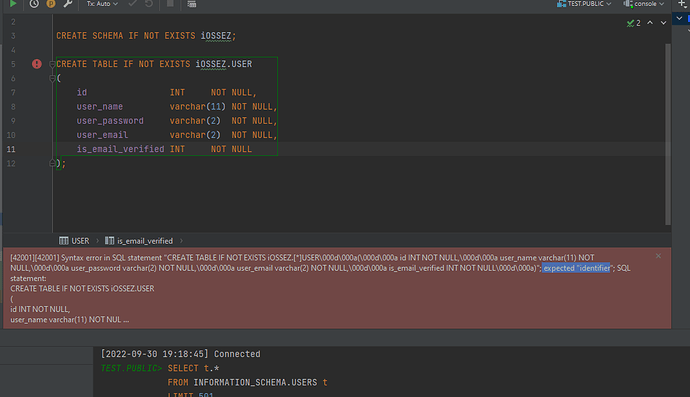Click the CREATE SCHEMA IF NOT EXISTS line
Viewport: 690px width, 397px height.
pos(146,36)
